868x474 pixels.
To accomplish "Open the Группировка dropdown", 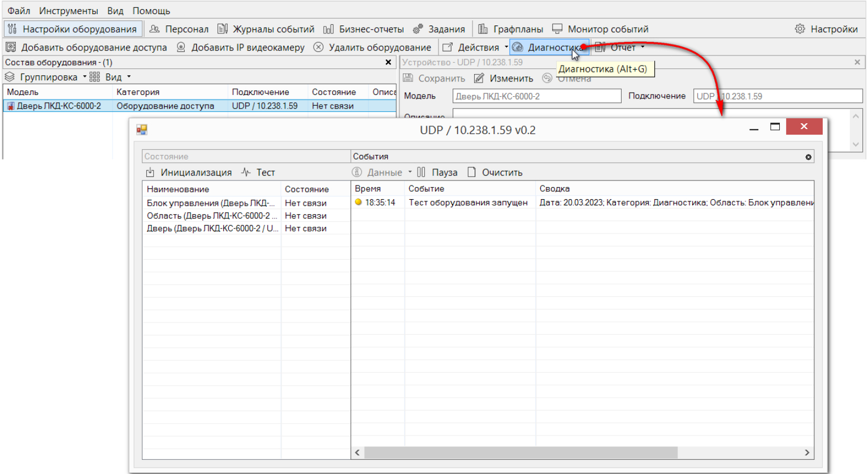I will [x=45, y=77].
